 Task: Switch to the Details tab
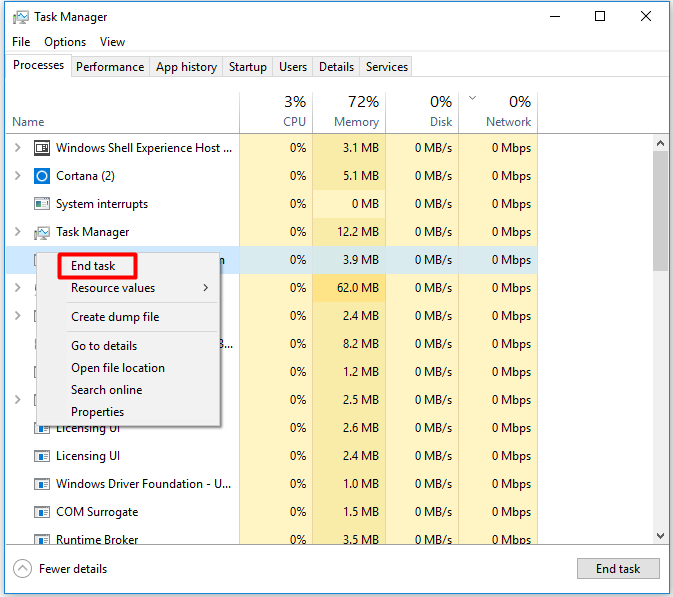336,67
